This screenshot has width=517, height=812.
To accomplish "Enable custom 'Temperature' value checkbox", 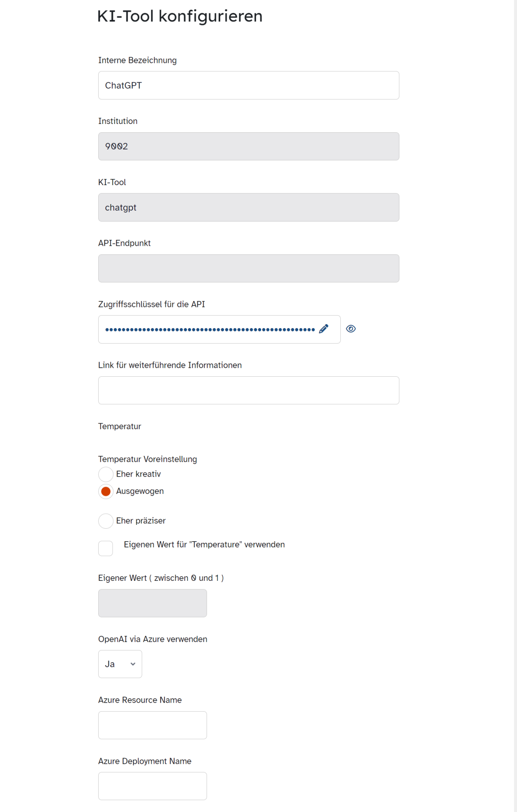I will pos(106,549).
